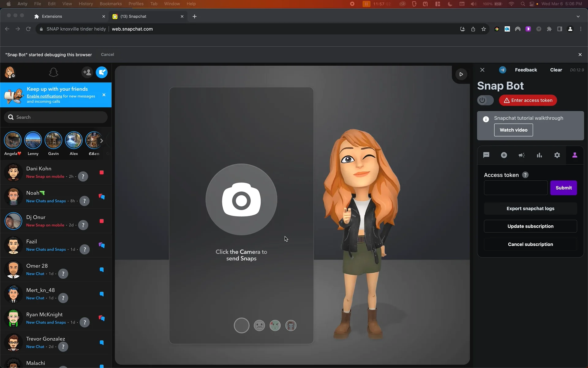Open the Bookmarks menu in menu bar
This screenshot has height=368, width=588.
pyautogui.click(x=111, y=4)
